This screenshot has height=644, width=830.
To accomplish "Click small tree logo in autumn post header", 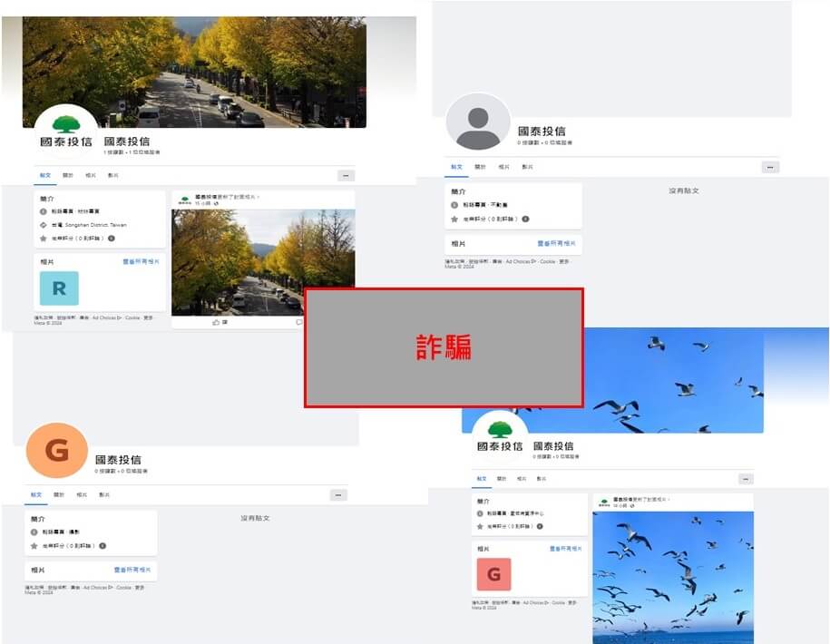I will 185,200.
